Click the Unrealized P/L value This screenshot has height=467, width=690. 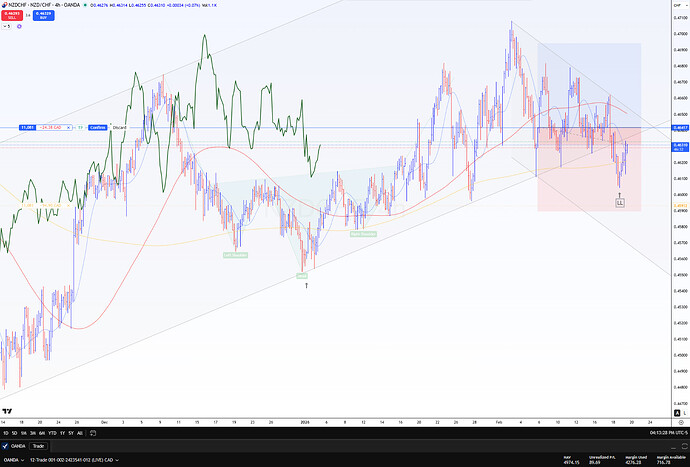(595, 462)
